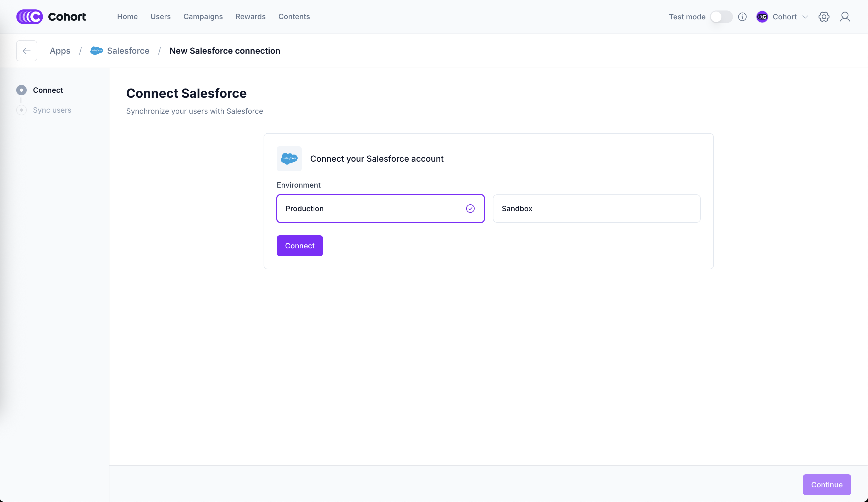Select the Sync users step
The width and height of the screenshot is (868, 502).
click(52, 110)
